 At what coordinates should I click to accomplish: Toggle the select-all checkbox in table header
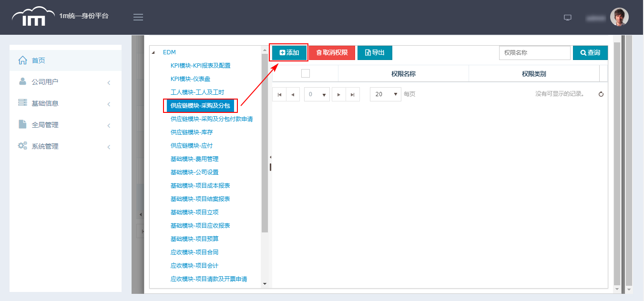[x=306, y=73]
